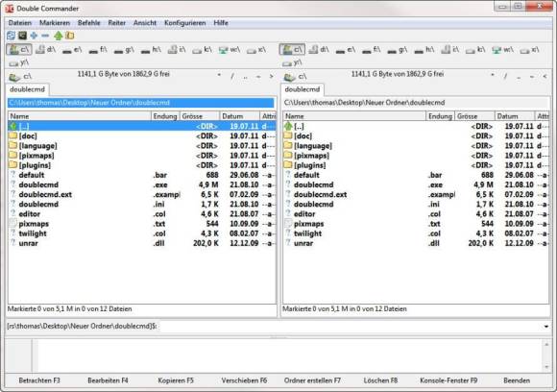Image resolution: width=557 pixels, height=392 pixels.
Task: Open the Befehle menu
Action: pyautogui.click(x=88, y=23)
